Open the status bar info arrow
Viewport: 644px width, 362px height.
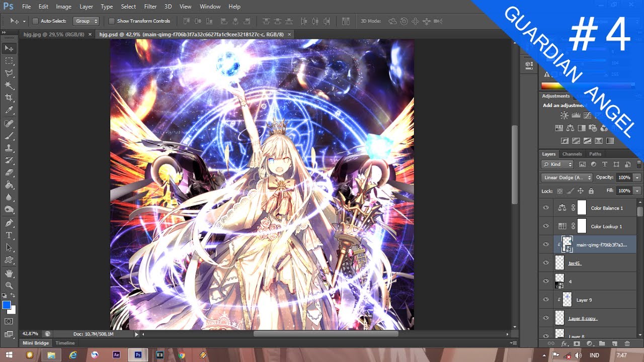(x=136, y=334)
